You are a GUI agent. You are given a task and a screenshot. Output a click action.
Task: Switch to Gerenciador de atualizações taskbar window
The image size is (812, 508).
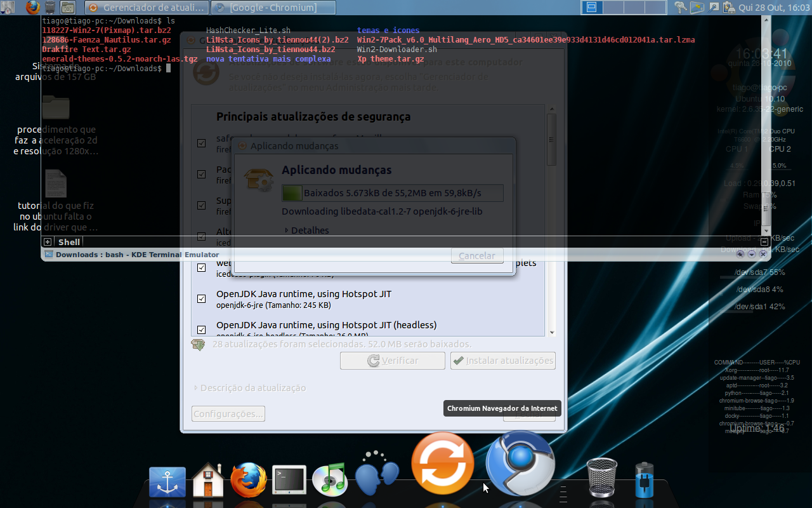point(147,8)
